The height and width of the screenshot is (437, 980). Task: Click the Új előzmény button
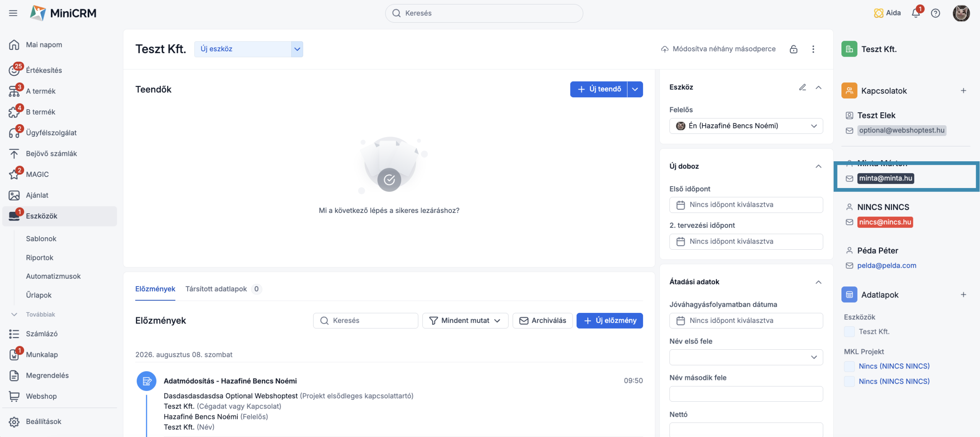609,321
